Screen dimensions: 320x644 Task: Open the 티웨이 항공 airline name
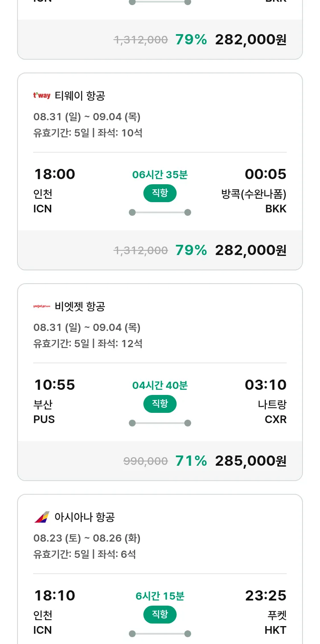click(80, 96)
